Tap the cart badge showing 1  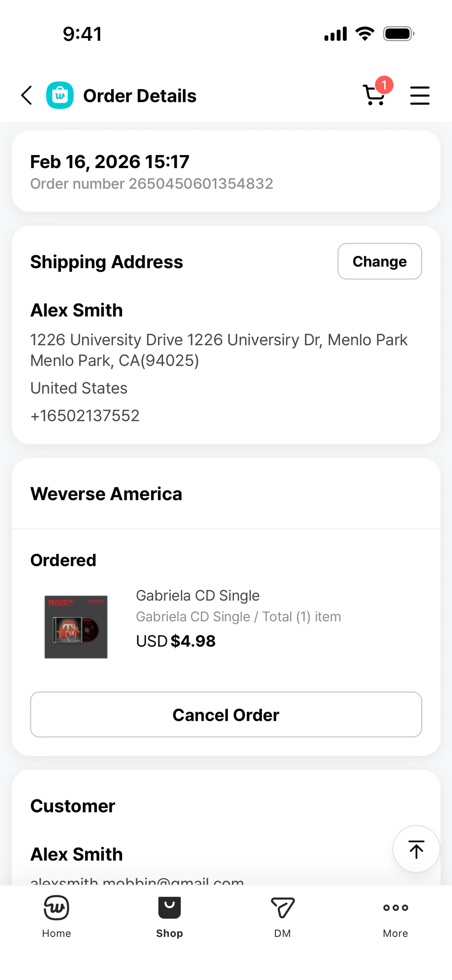384,85
